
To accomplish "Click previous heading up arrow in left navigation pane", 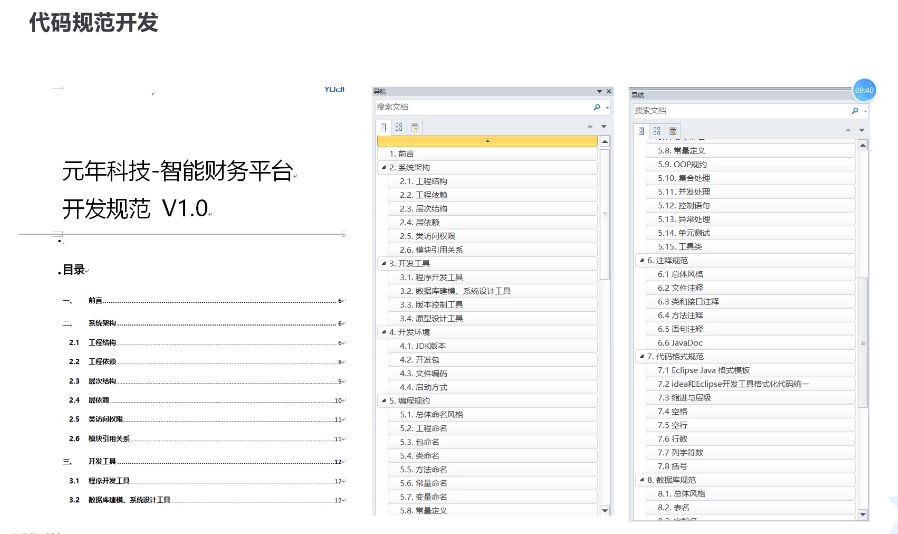I will pyautogui.click(x=590, y=127).
